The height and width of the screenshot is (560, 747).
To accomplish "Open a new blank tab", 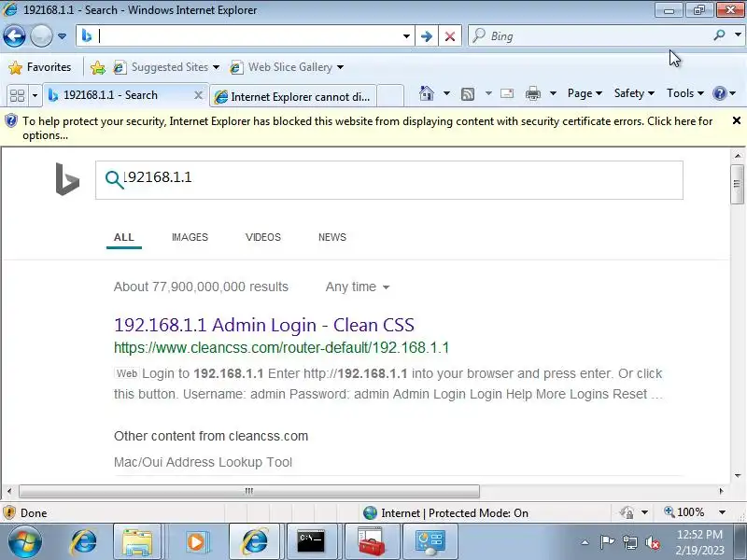I will (390, 96).
